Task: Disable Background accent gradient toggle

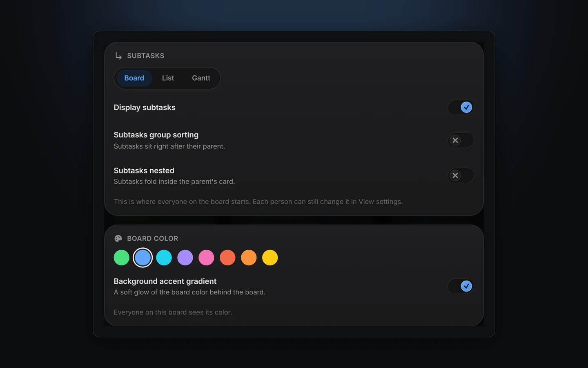Action: pos(461,286)
